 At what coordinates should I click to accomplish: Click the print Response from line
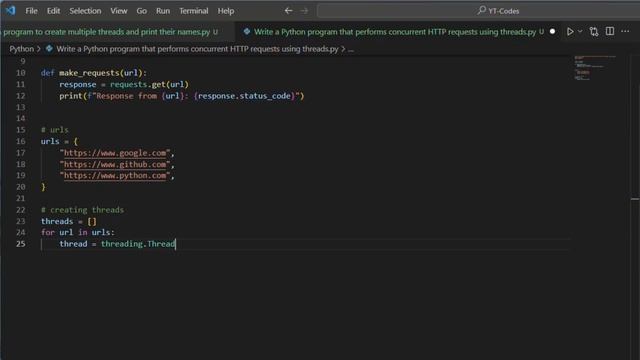[182, 96]
